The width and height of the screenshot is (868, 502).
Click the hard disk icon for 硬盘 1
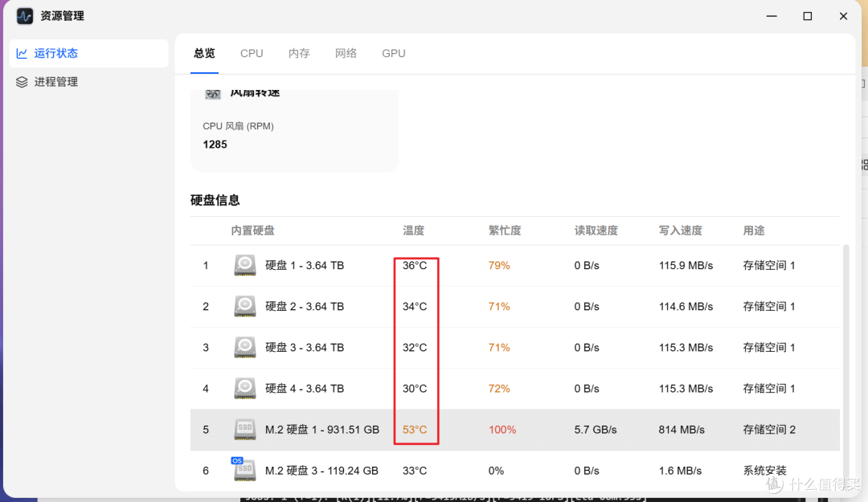(x=244, y=265)
